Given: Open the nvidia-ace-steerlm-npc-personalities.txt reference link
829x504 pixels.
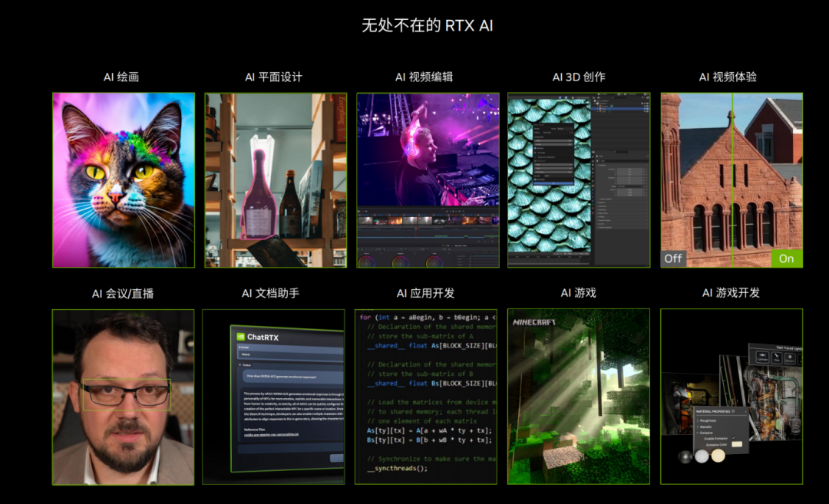Looking at the screenshot, I should coord(271,435).
